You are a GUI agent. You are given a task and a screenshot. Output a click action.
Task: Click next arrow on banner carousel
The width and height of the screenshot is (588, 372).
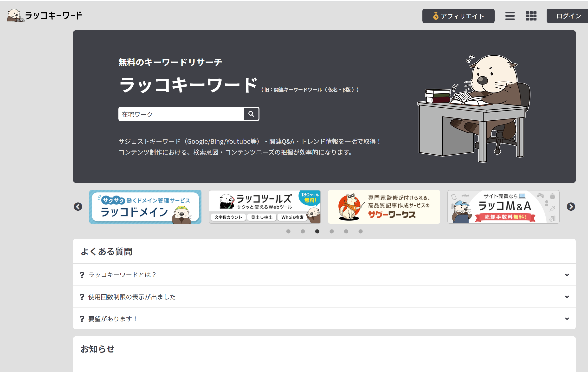571,207
